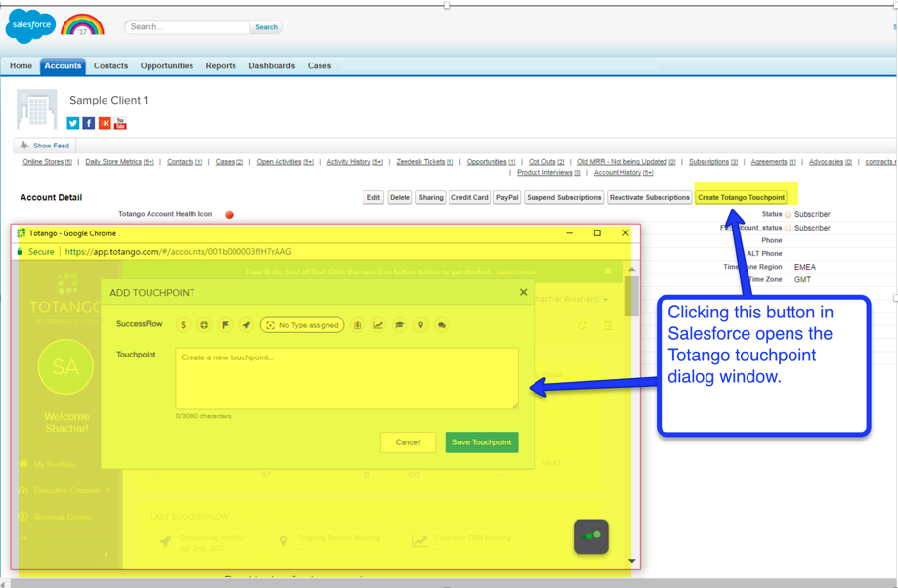Open the Home tab in Salesforce
Viewport: 898px width, 588px height.
point(21,65)
